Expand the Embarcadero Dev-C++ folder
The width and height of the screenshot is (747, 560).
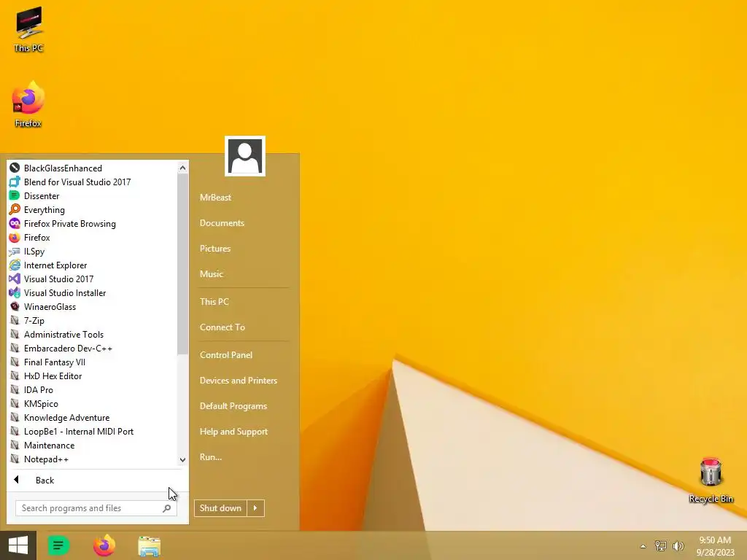click(61, 348)
